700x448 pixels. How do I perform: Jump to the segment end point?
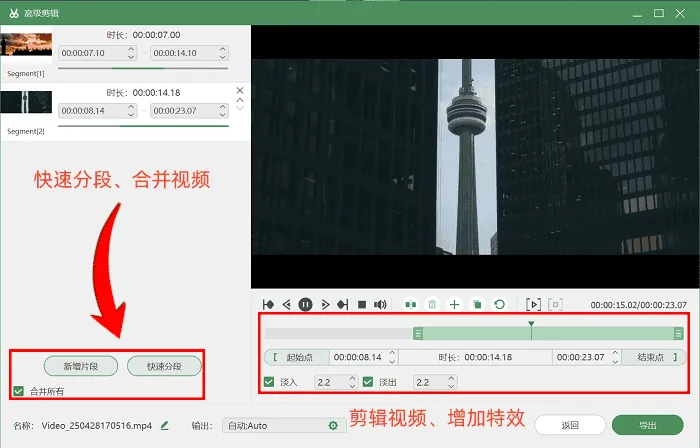[x=343, y=305]
